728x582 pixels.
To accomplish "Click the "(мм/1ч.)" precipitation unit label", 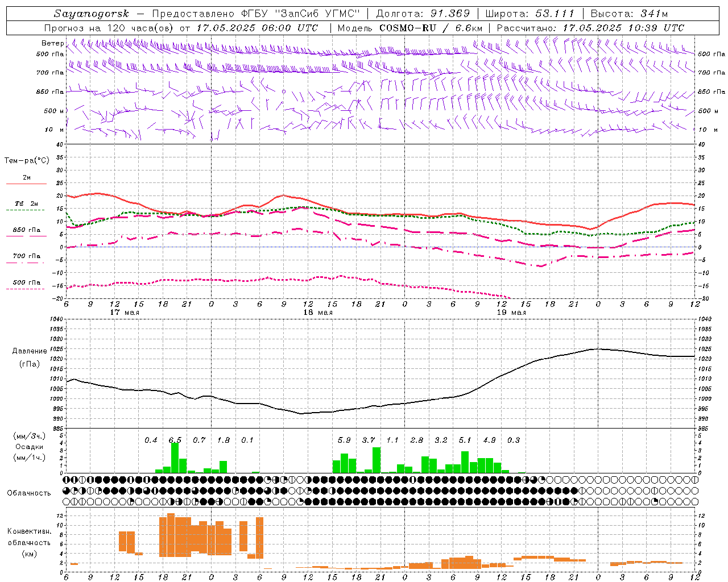I will (29, 458).
